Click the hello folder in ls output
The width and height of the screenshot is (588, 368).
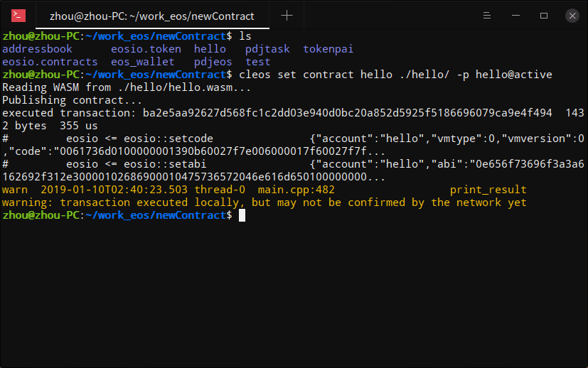click(210, 49)
